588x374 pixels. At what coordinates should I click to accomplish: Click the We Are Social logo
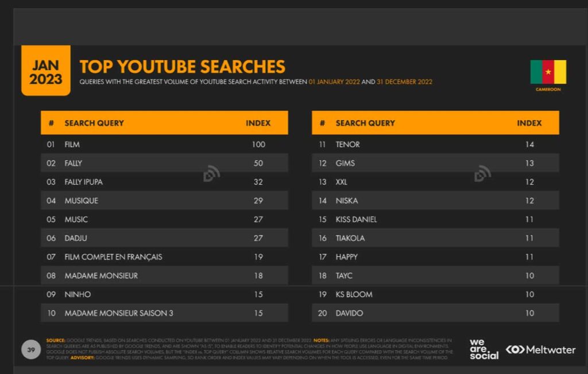[x=483, y=349]
